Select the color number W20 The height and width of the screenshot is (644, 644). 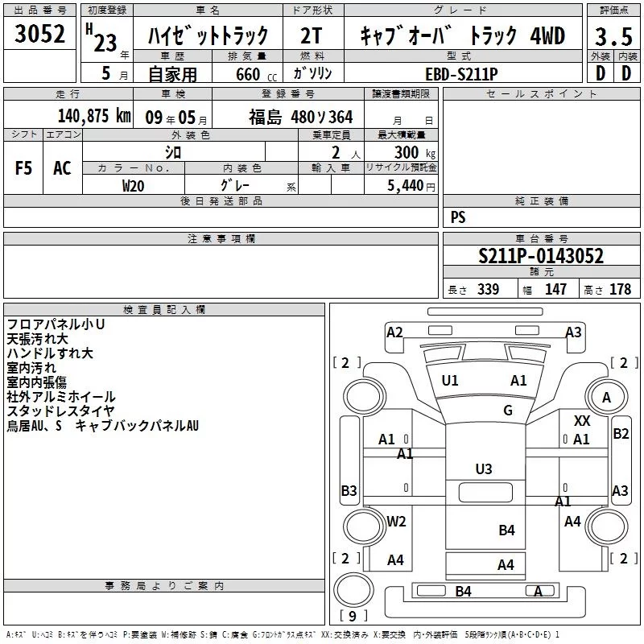[134, 185]
